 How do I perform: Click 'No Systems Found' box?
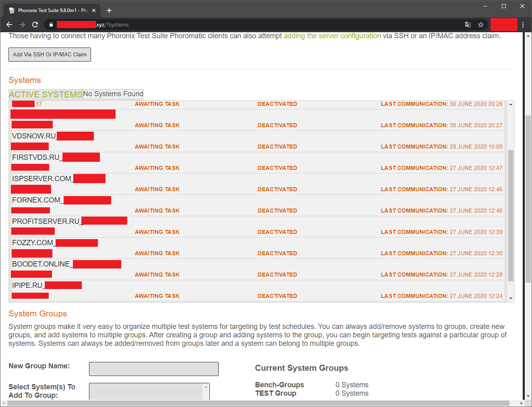coord(113,94)
